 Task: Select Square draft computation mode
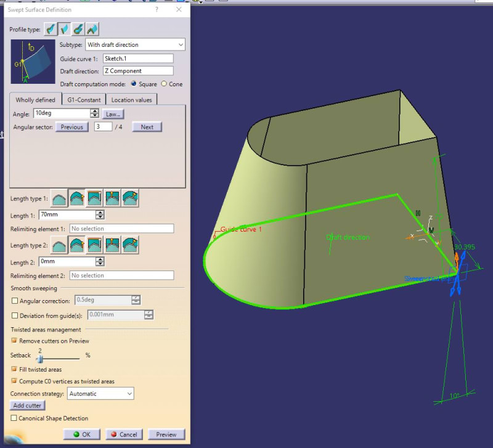(134, 84)
